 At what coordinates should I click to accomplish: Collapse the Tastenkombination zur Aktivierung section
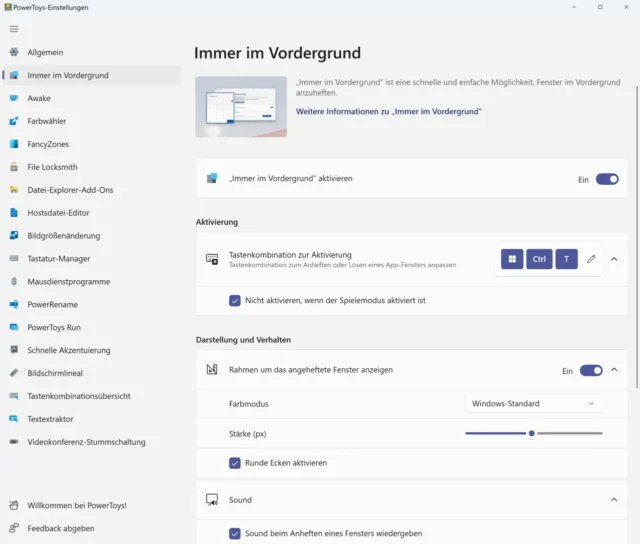pos(614,259)
